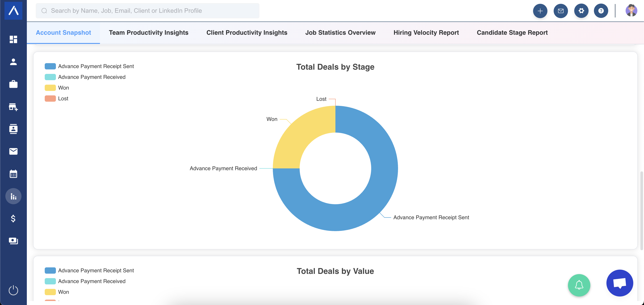Screen dimensions: 644x305
Task: Open the payments cash icon in the sidebar
Action: pos(13,241)
